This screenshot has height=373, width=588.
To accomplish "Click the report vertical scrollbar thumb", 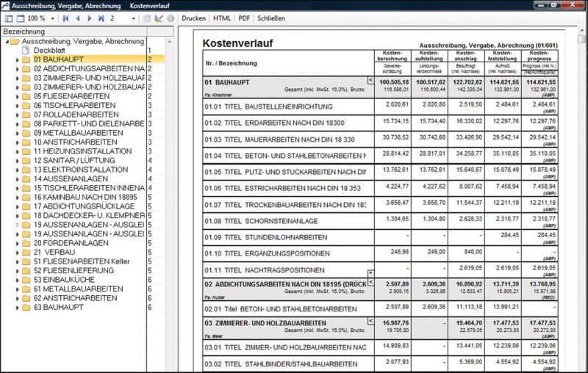I will (x=581, y=40).
